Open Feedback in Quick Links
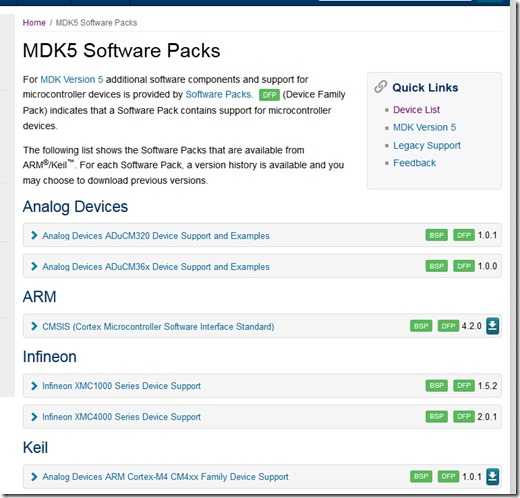 414,163
